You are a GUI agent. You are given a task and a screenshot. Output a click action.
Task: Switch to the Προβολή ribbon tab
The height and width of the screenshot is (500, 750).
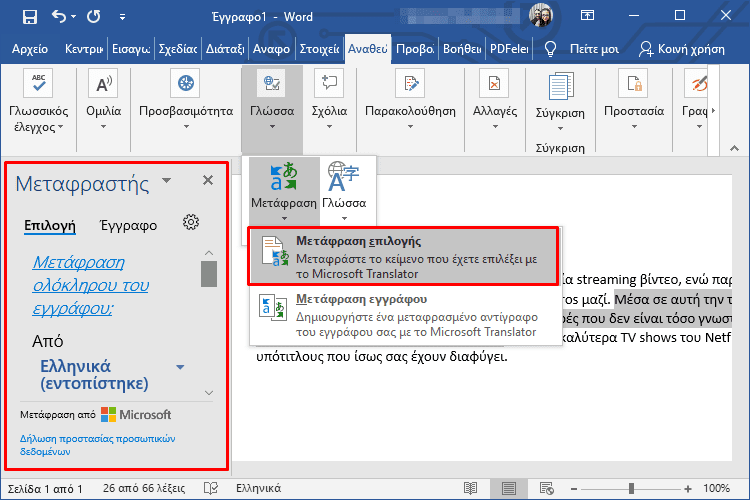pos(415,49)
